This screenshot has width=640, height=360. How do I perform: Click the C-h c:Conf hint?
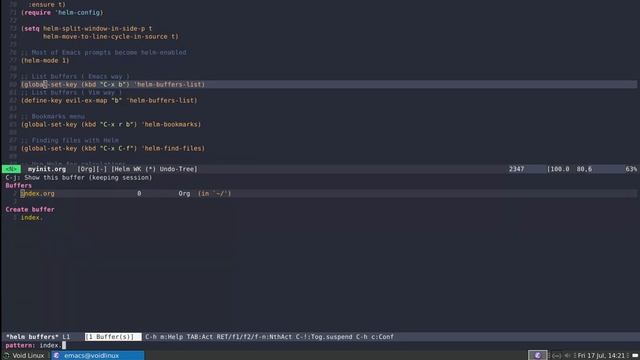tap(375, 337)
